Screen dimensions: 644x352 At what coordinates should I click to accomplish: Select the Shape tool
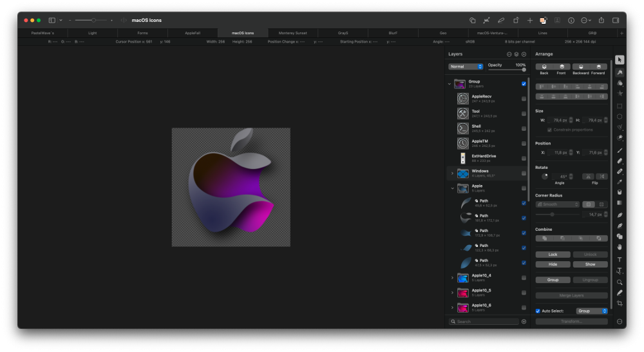coord(620,237)
